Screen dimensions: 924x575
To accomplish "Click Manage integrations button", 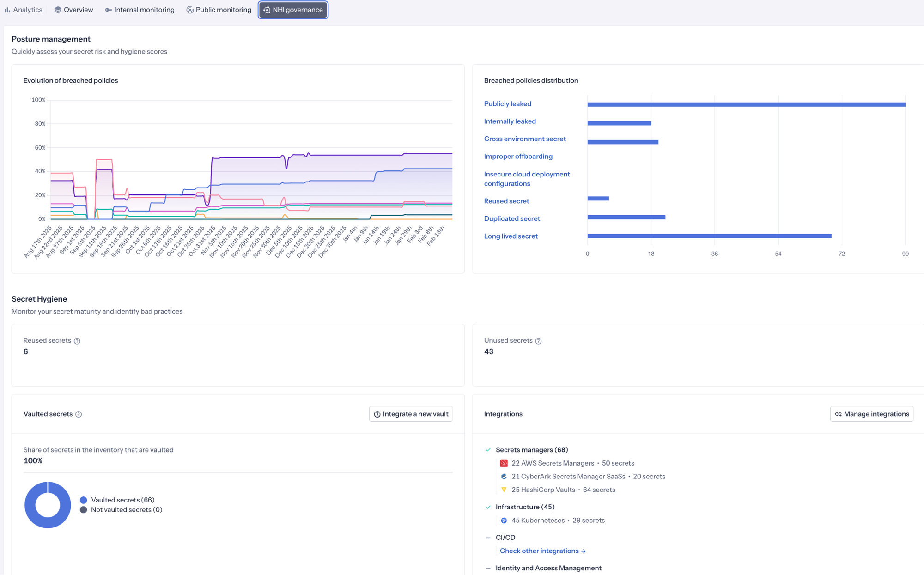I will point(871,414).
